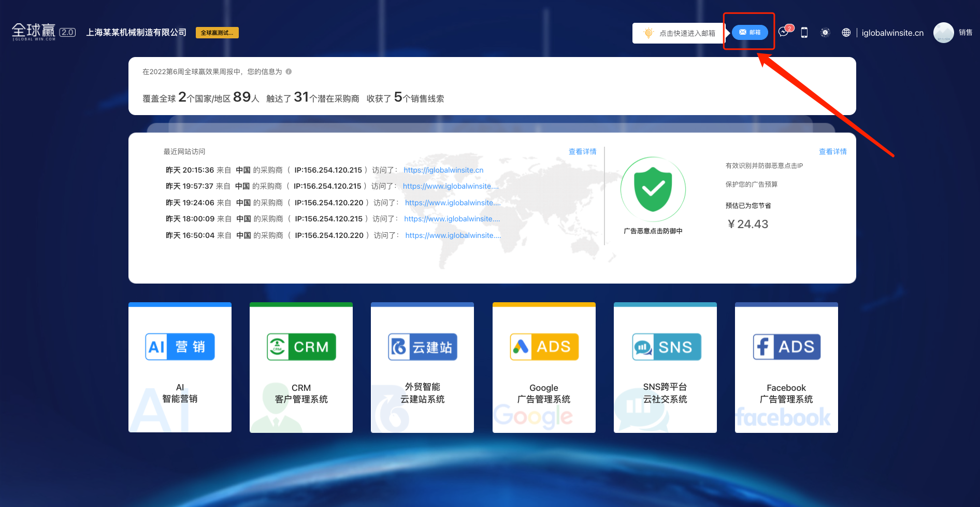Viewport: 980px width, 507px height.
Task: Select the Facebook 广告管理系统 card label
Action: [x=786, y=393]
